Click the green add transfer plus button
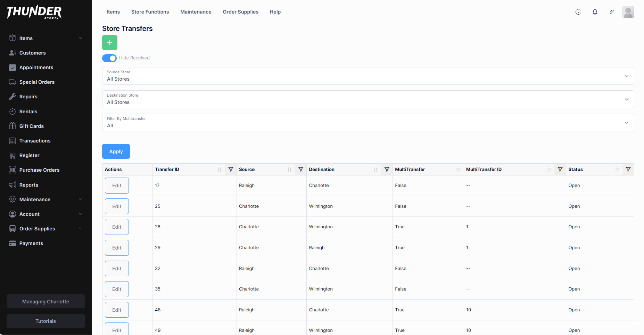The image size is (644, 335). [110, 43]
